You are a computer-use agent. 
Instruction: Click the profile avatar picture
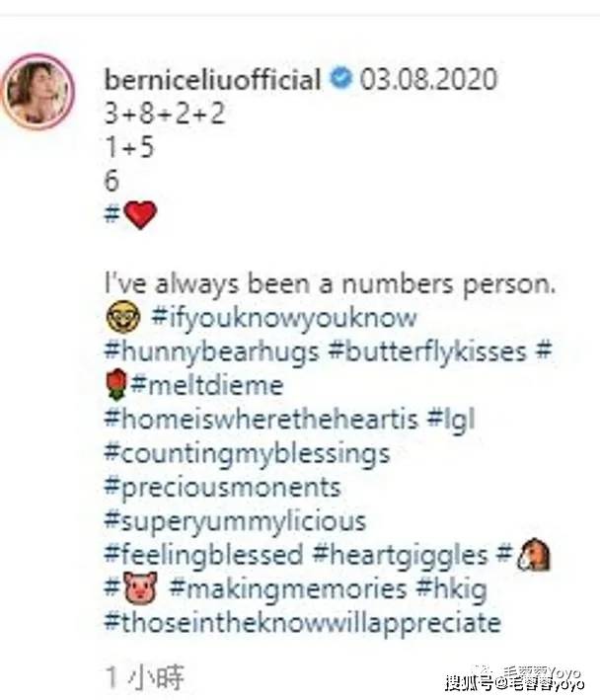click(x=40, y=92)
